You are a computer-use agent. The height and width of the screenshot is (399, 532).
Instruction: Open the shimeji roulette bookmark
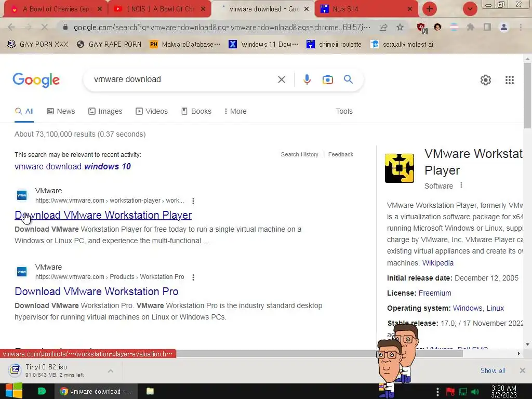coord(334,45)
